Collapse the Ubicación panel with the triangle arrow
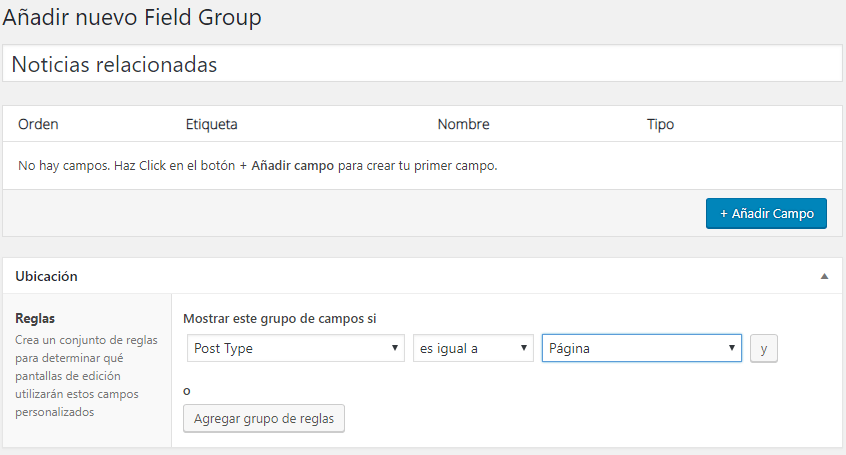The image size is (846, 455). [824, 276]
